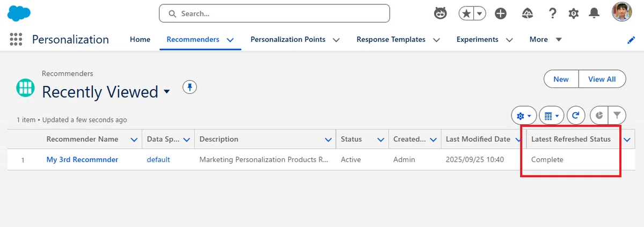Click the Favorites star icon
Viewport: 644px width, 227px height.
click(466, 13)
